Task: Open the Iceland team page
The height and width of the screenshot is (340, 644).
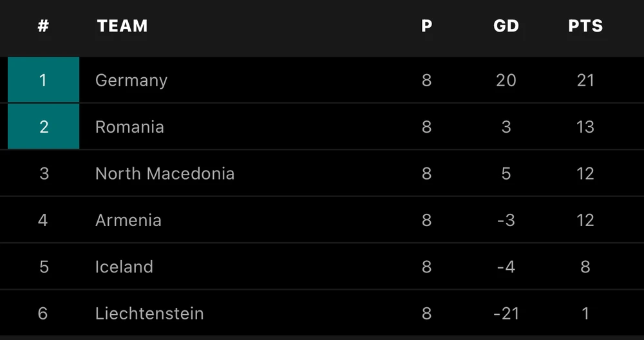Action: [x=124, y=267]
